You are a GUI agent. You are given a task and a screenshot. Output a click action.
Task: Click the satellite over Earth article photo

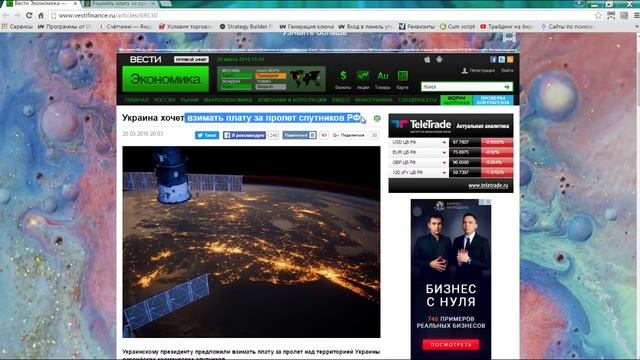(251, 242)
